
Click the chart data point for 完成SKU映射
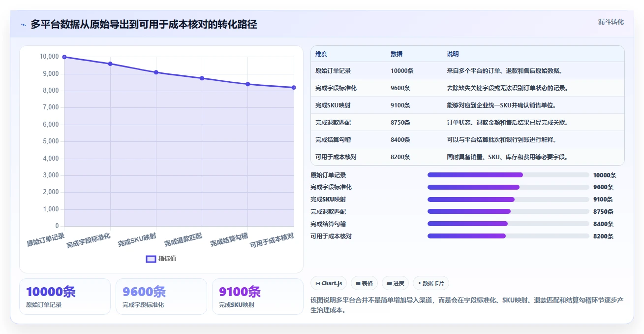coord(156,72)
